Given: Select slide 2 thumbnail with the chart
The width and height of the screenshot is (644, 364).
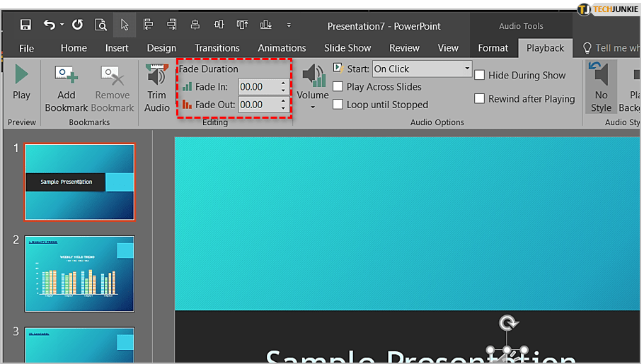Looking at the screenshot, I should coord(79,274).
